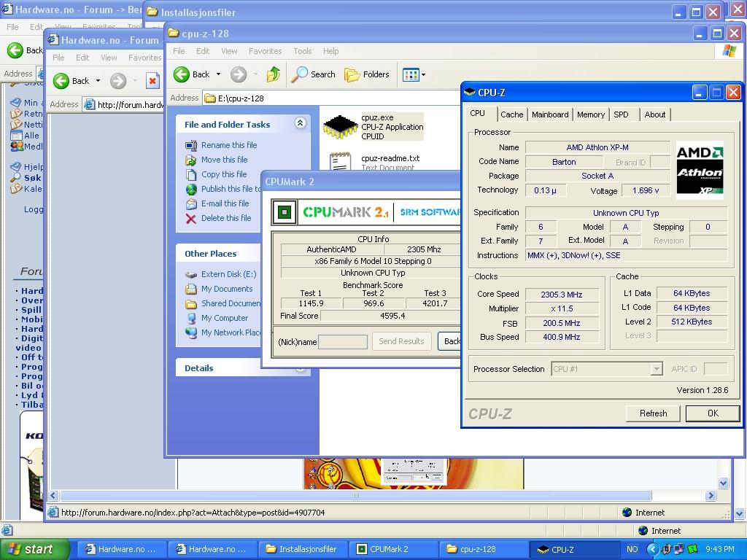Click scroll right arrow in browser horizontal scrollbar
The image size is (747, 560).
pyautogui.click(x=711, y=495)
